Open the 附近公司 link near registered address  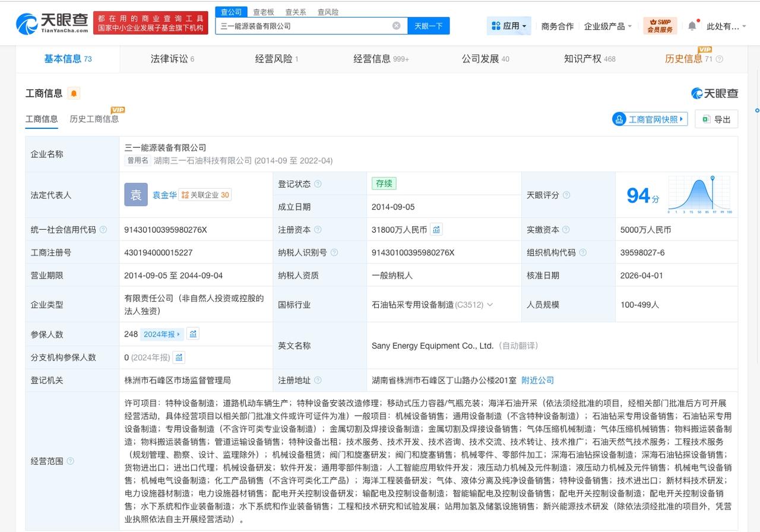tap(537, 380)
